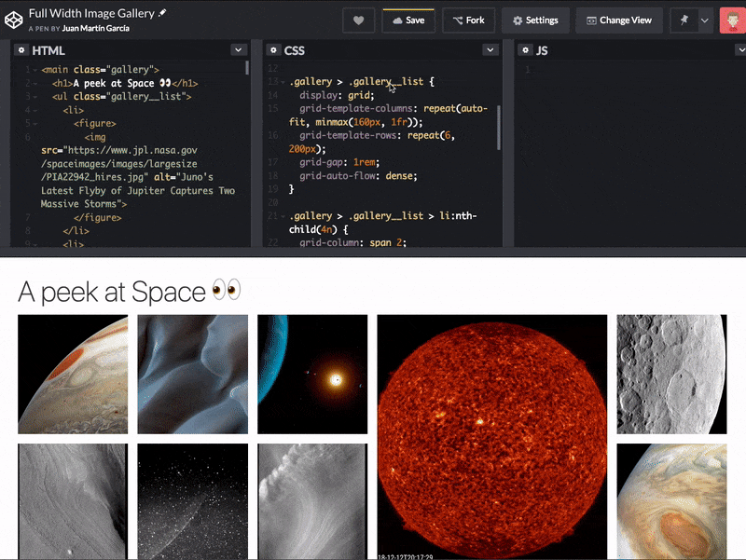Collapse CSS line 21 rule fold arrow
This screenshot has height=560, width=746.
[283, 217]
